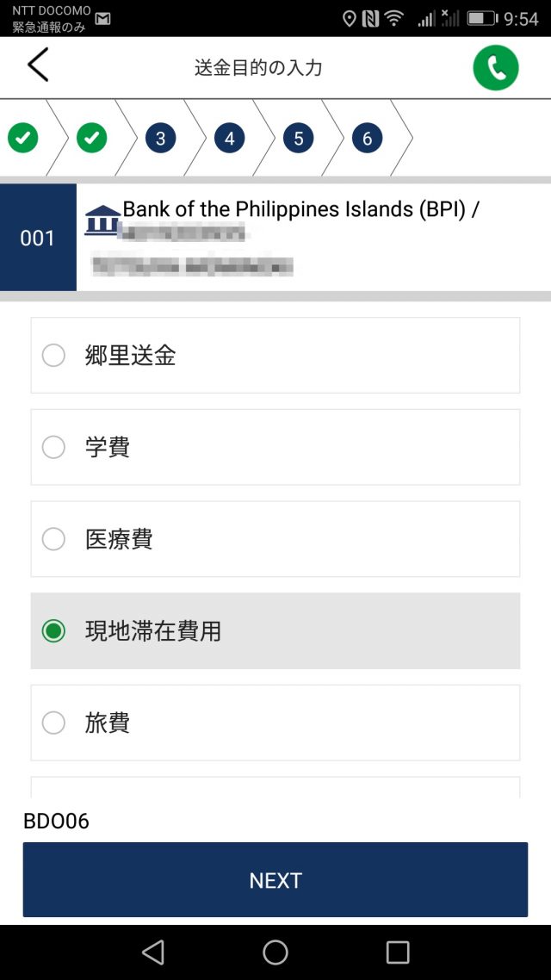The height and width of the screenshot is (980, 551).
Task: Open Bank of the Philippines Islands recipient
Action: (x=300, y=209)
